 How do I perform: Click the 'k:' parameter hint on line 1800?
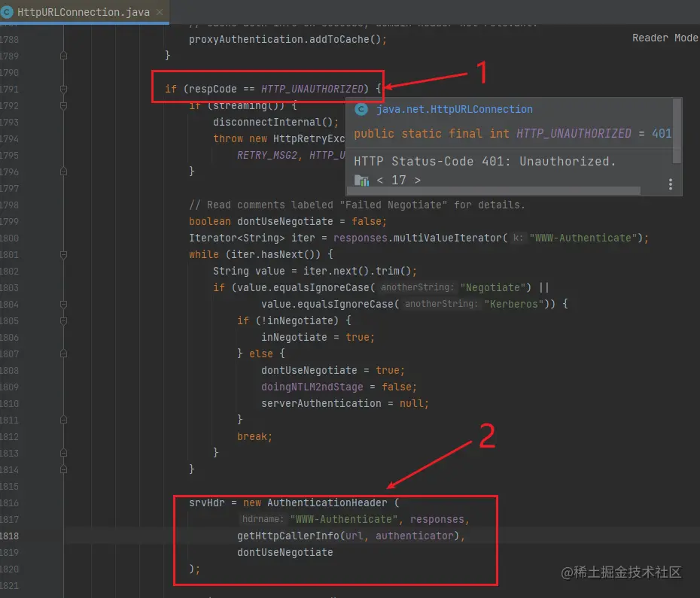pos(517,238)
